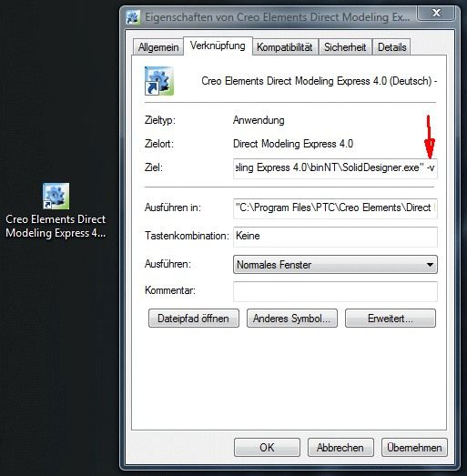467x476 pixels.
Task: Confirm with the OK button
Action: click(x=267, y=447)
